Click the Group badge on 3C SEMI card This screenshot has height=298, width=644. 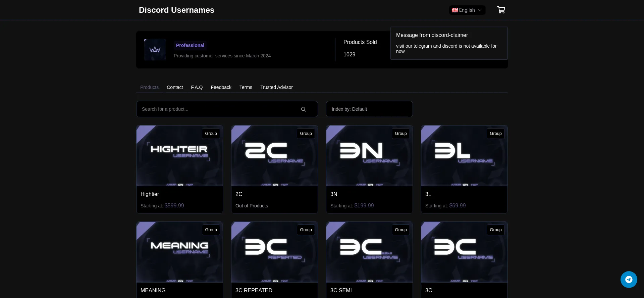point(401,230)
